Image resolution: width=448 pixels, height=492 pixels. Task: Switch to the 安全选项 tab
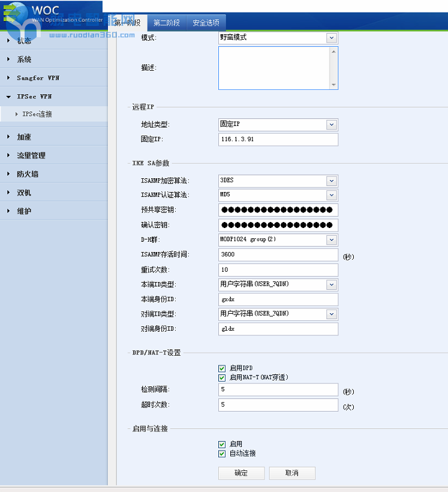206,23
